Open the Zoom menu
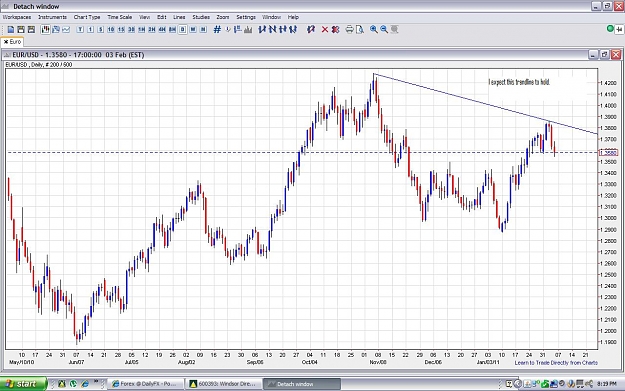 [223, 17]
